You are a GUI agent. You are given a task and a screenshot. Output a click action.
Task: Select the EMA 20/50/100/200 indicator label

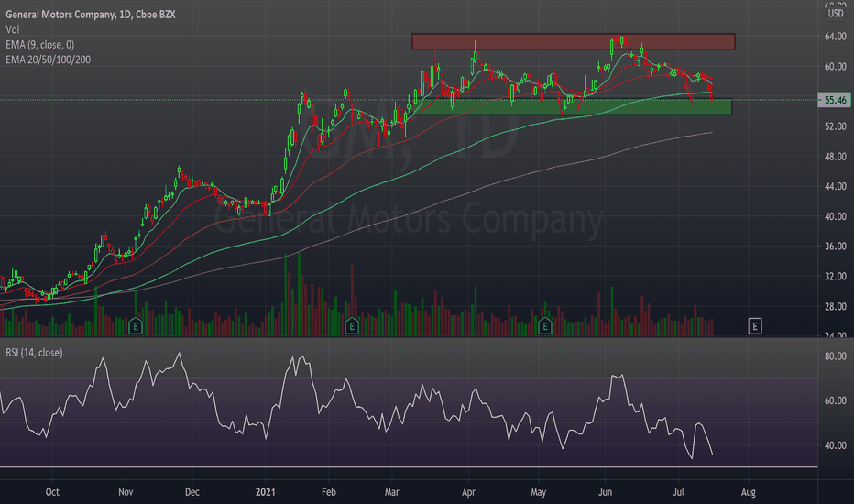pyautogui.click(x=48, y=60)
